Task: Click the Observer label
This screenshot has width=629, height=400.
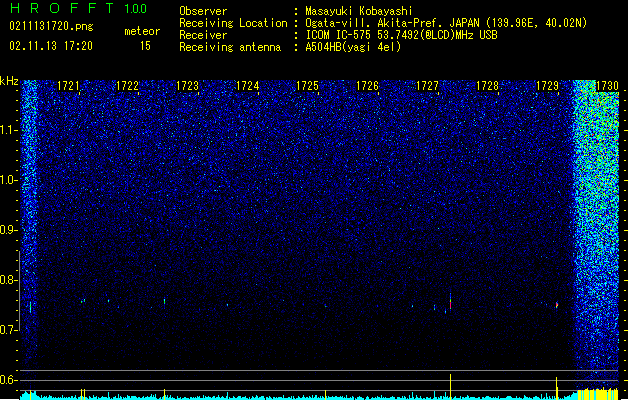Action: click(203, 11)
